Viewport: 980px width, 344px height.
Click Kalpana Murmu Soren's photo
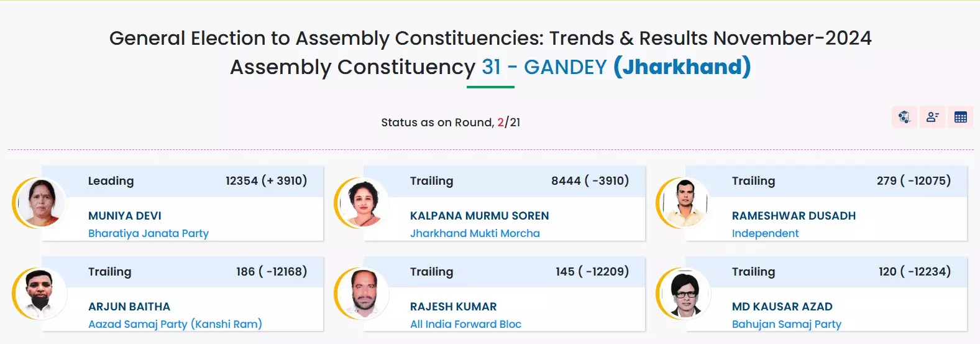coord(363,203)
